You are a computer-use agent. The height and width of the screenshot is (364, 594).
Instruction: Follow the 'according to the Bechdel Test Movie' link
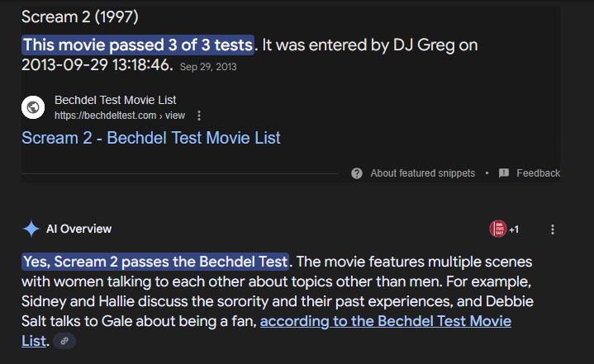coord(386,321)
